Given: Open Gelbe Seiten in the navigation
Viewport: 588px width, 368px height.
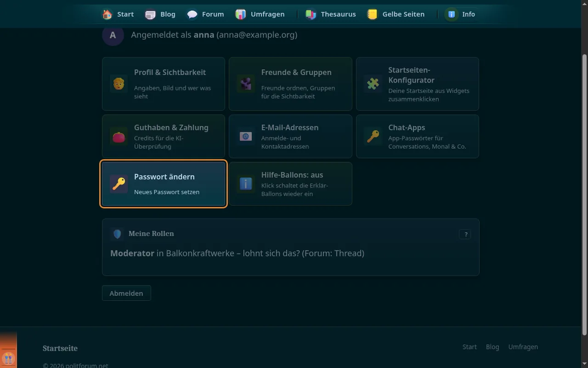Looking at the screenshot, I should [x=396, y=14].
